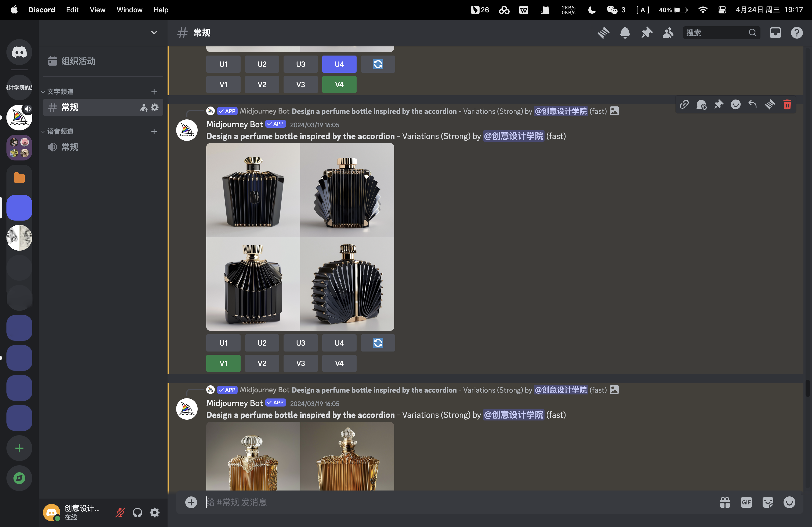The height and width of the screenshot is (527, 812).
Task: Collapse the 文字频道 category
Action: [60, 92]
